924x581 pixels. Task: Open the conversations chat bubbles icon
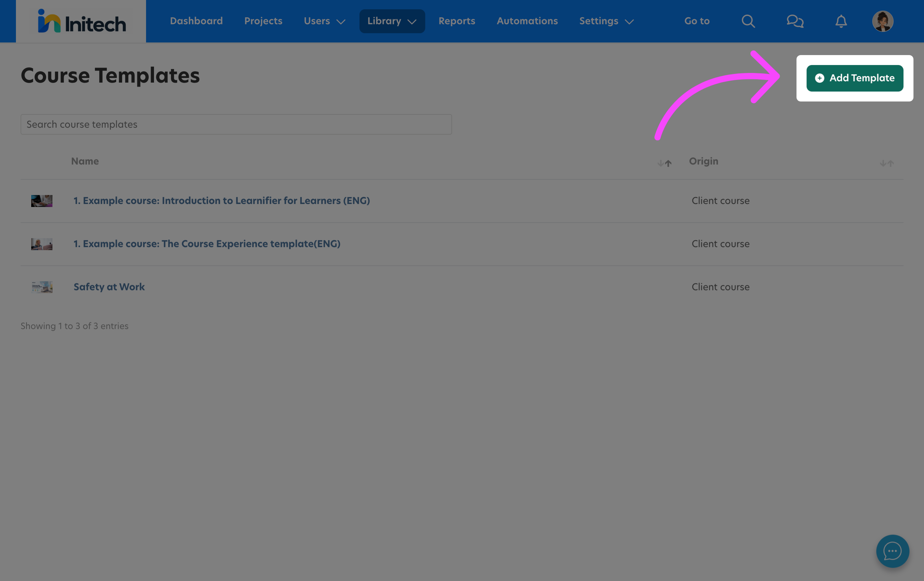click(x=795, y=21)
